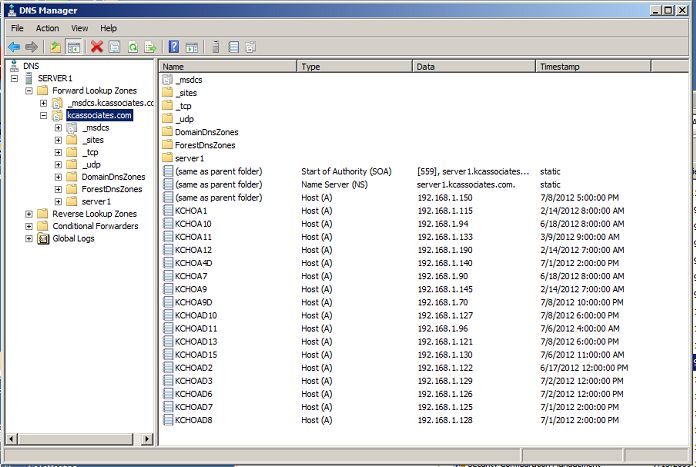
Task: Click the SERVER1 server icon in tree
Action: pyautogui.click(x=29, y=78)
